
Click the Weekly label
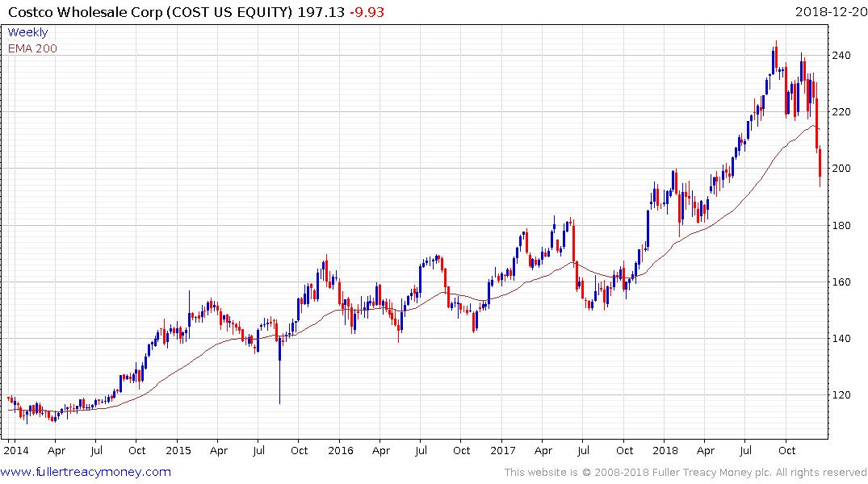click(27, 32)
